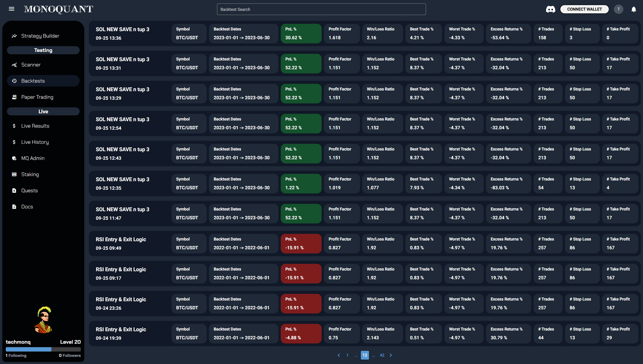Select Backtests menu item

[43, 81]
